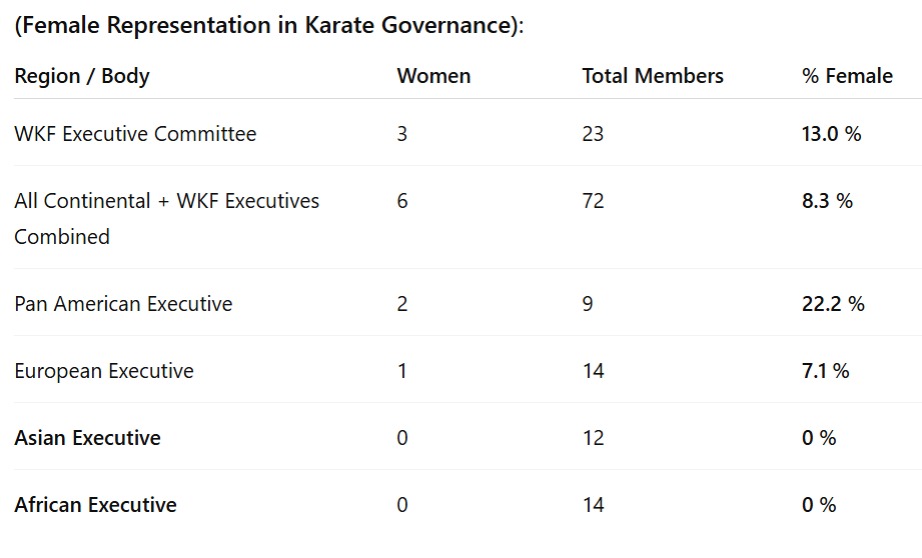Click total members value 9
This screenshot has height=558, width=922.
[x=587, y=304]
